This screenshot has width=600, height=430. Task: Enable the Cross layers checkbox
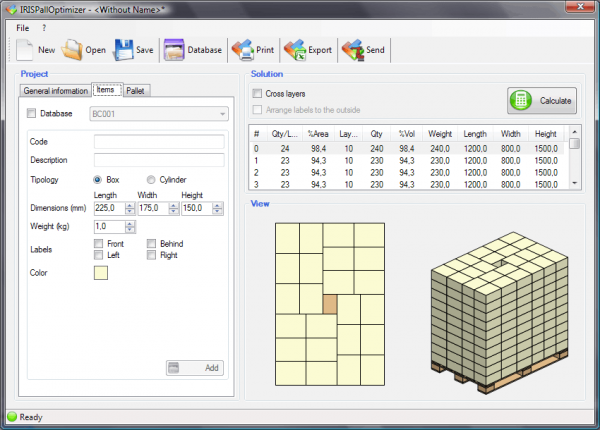coord(257,93)
